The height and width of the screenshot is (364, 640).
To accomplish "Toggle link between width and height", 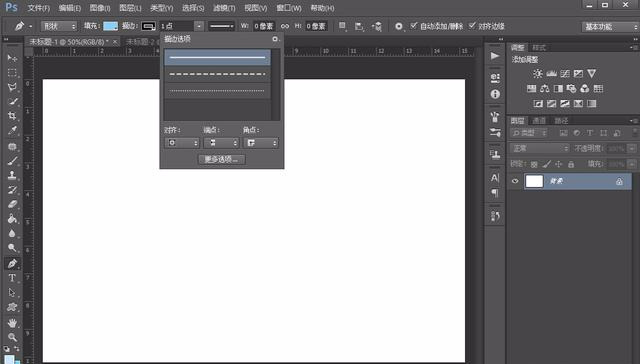I will click(284, 26).
